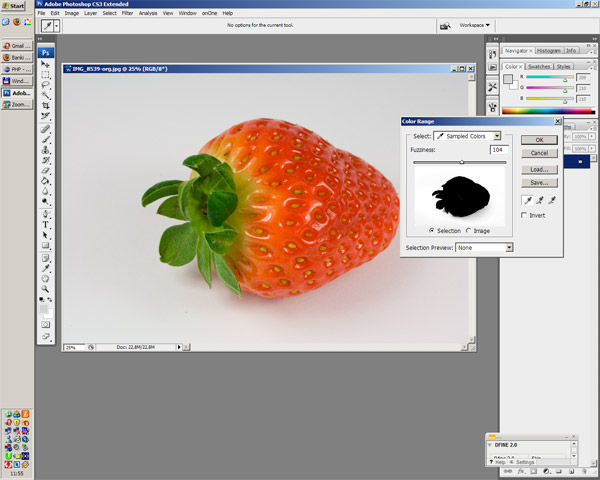Screen dimensions: 600x480
Task: Enable the Invert checkbox
Action: tap(526, 215)
